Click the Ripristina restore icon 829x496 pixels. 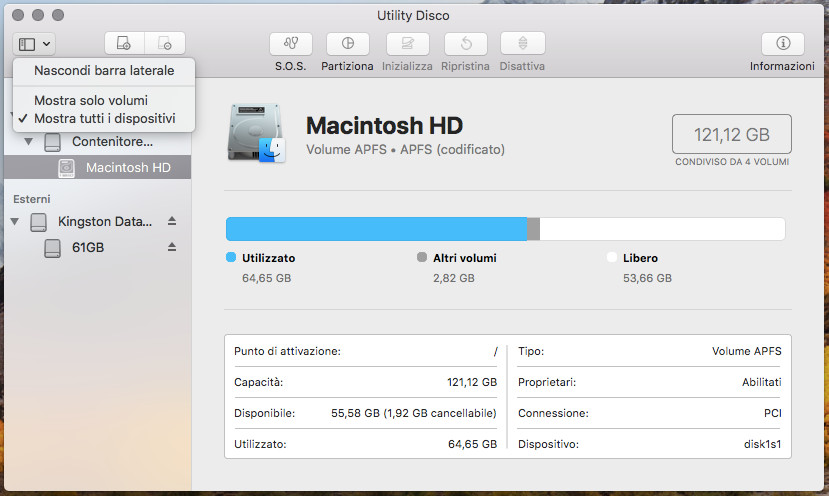pos(466,43)
